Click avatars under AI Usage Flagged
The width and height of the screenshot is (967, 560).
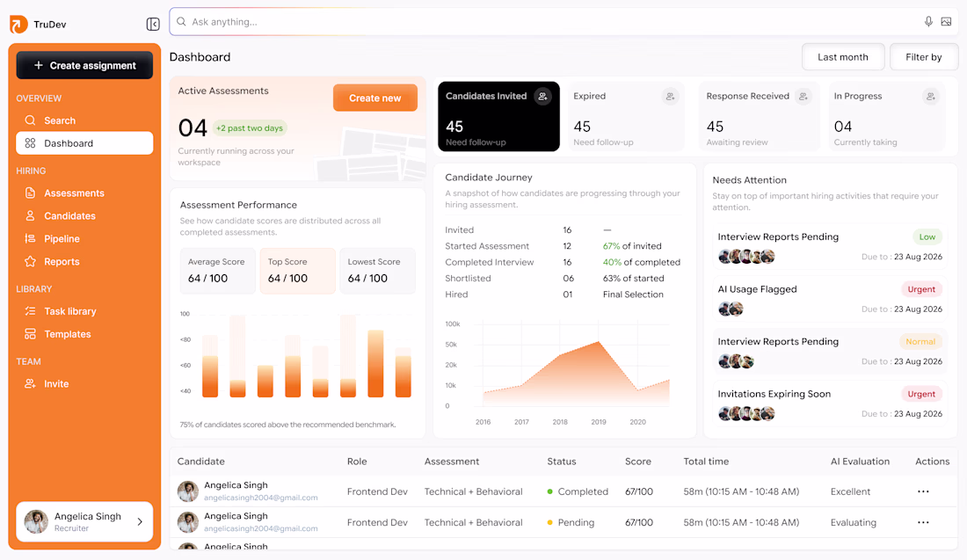point(731,309)
